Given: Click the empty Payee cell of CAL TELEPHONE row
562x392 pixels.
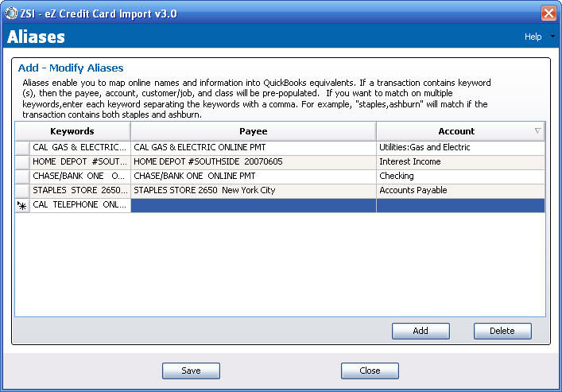Looking at the screenshot, I should (254, 205).
